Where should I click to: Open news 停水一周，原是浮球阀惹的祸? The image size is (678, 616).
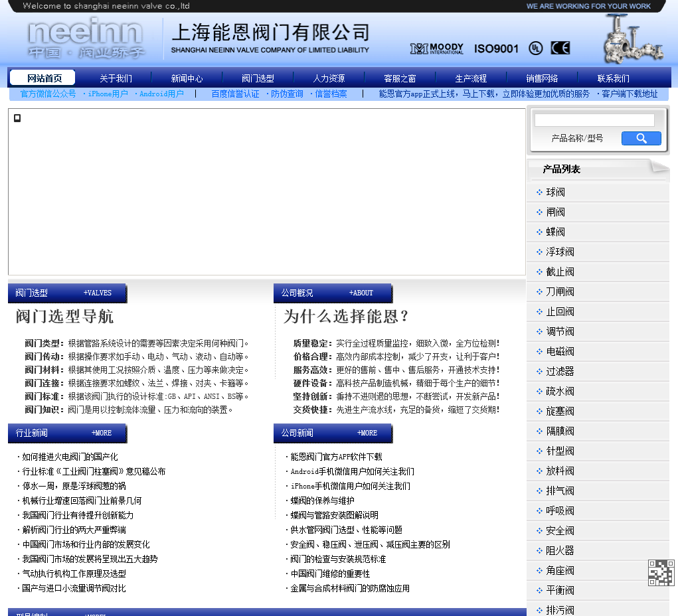(x=74, y=486)
